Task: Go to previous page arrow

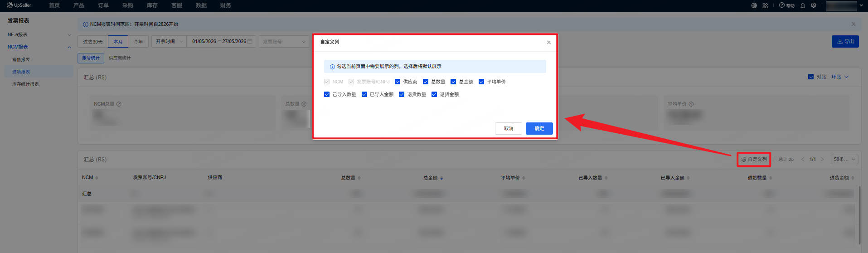Action: click(x=803, y=159)
